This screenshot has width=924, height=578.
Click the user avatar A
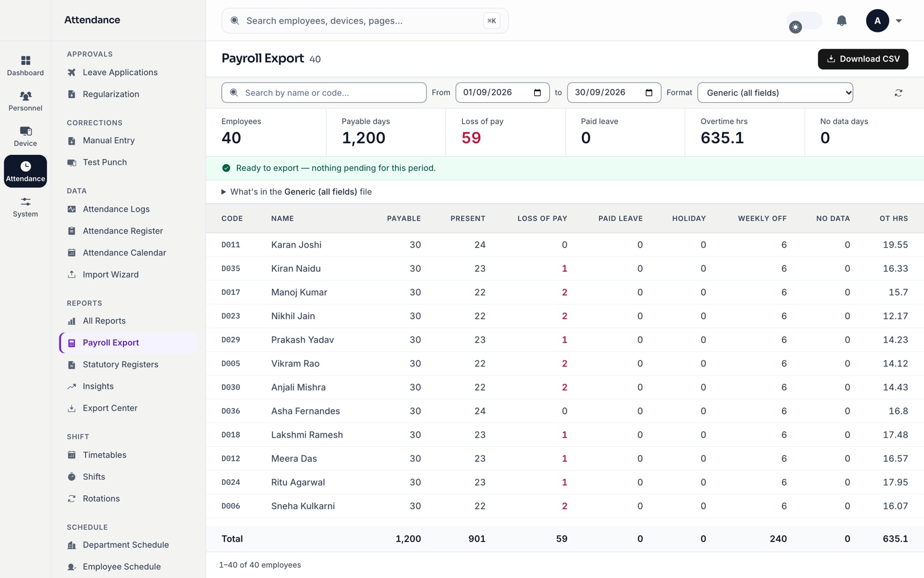[877, 21]
